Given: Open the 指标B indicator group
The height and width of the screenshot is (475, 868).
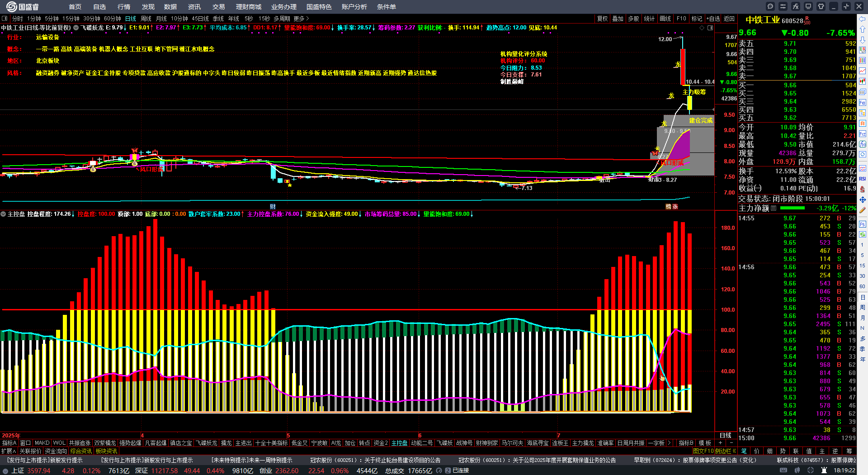Looking at the screenshot, I should [x=686, y=443].
